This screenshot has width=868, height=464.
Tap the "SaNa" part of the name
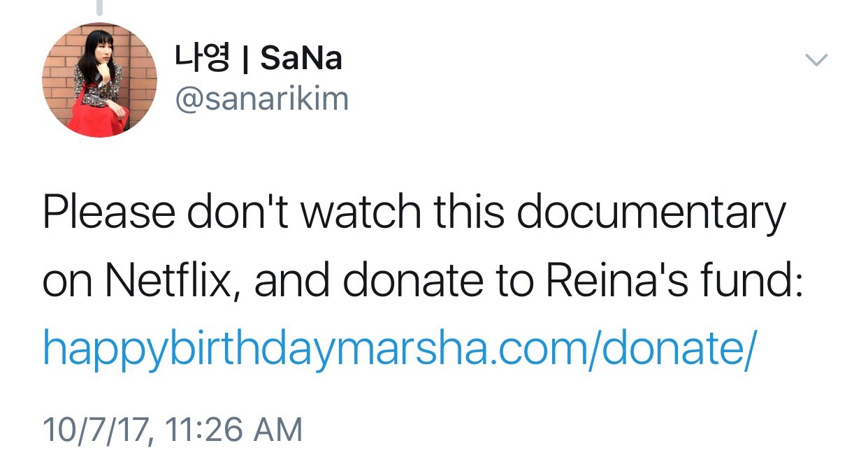301,59
